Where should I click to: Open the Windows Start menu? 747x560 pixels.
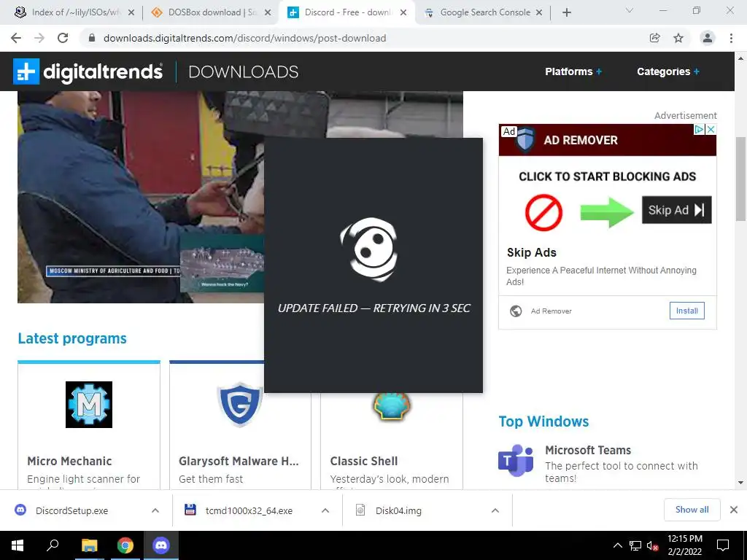[18, 545]
